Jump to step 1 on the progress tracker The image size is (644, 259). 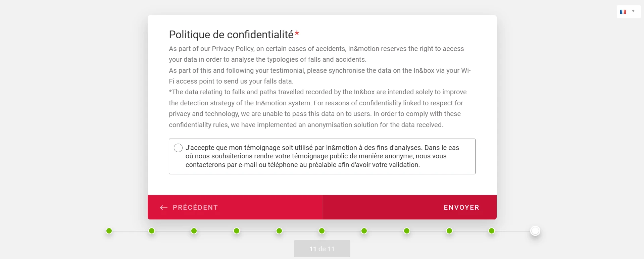[x=109, y=231]
